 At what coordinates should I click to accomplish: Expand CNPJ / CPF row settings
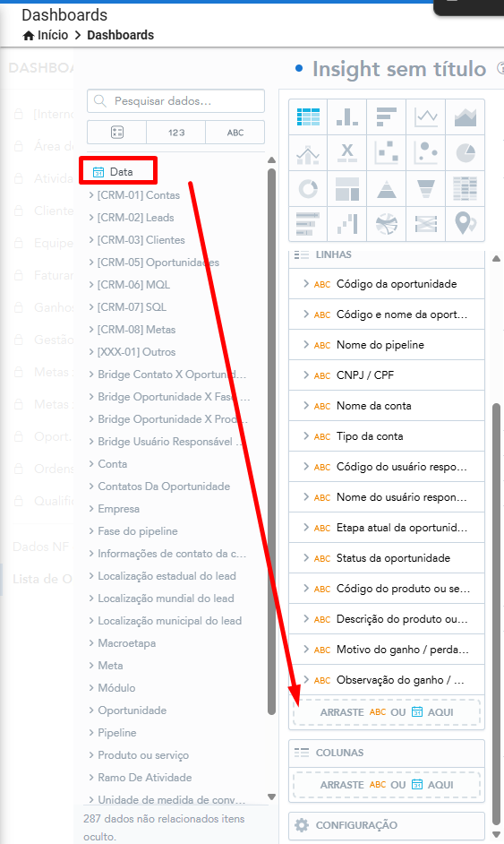pyautogui.click(x=305, y=375)
